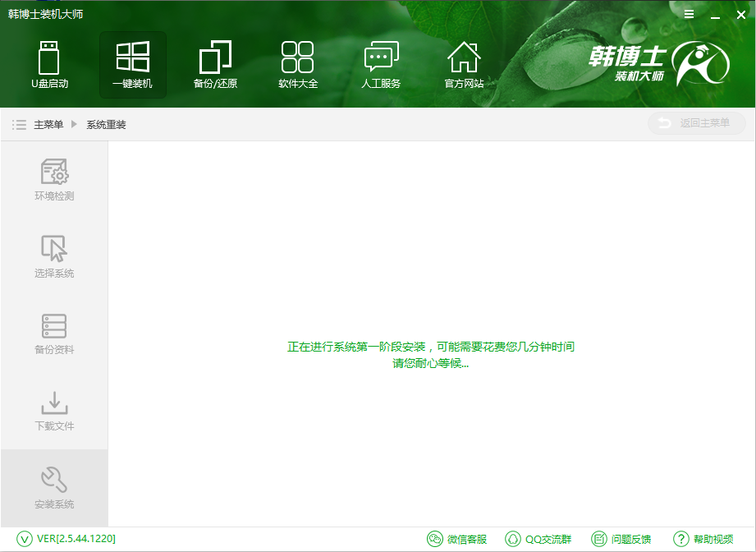Open the 帮助视频 help videos
The height and width of the screenshot is (552, 756).
(713, 539)
